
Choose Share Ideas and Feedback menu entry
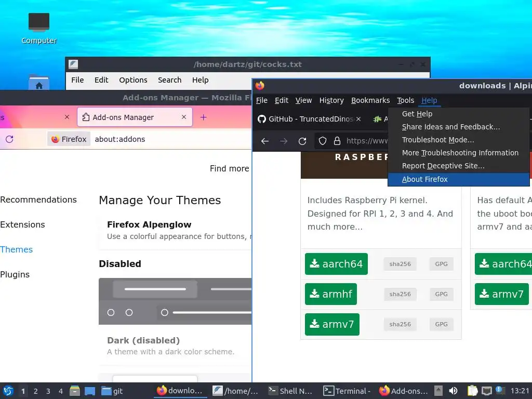[458, 127]
